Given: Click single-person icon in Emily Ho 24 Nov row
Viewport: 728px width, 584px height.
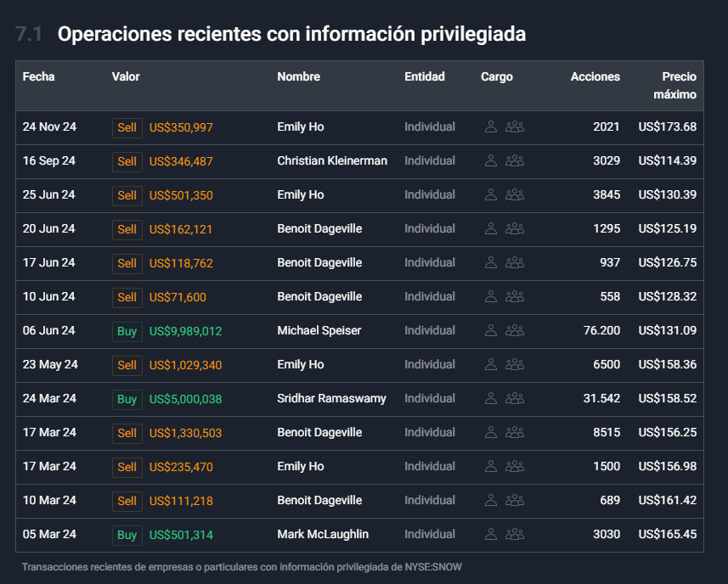Looking at the screenshot, I should click(491, 126).
